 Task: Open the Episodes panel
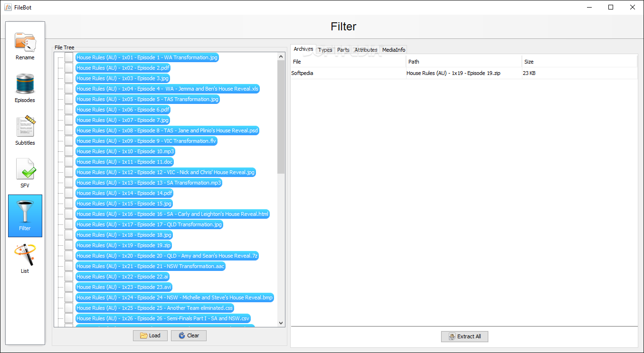pos(25,88)
